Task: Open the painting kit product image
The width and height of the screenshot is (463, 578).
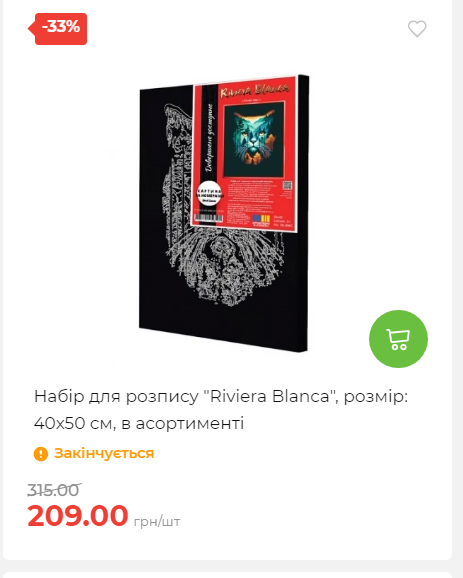Action: (x=224, y=213)
